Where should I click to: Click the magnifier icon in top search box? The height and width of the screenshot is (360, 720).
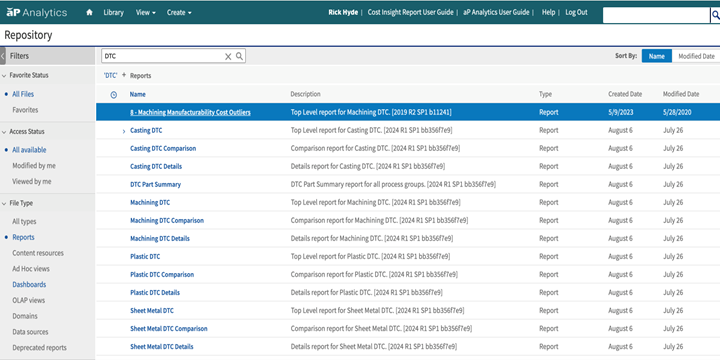click(x=715, y=15)
